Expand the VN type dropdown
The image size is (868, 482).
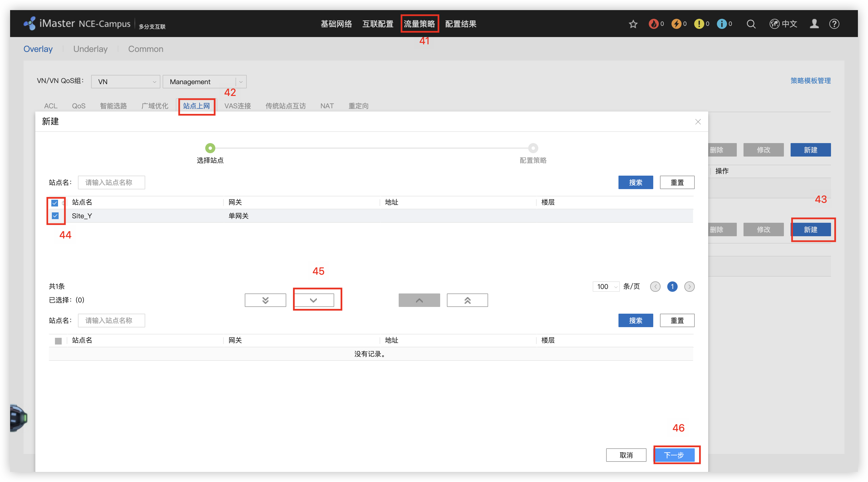tap(126, 82)
